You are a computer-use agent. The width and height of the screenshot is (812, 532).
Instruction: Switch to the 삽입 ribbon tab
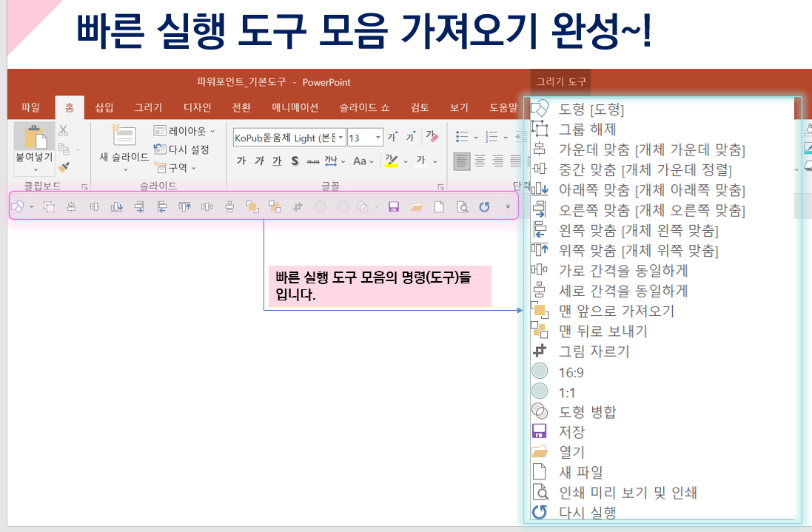pyautogui.click(x=103, y=107)
